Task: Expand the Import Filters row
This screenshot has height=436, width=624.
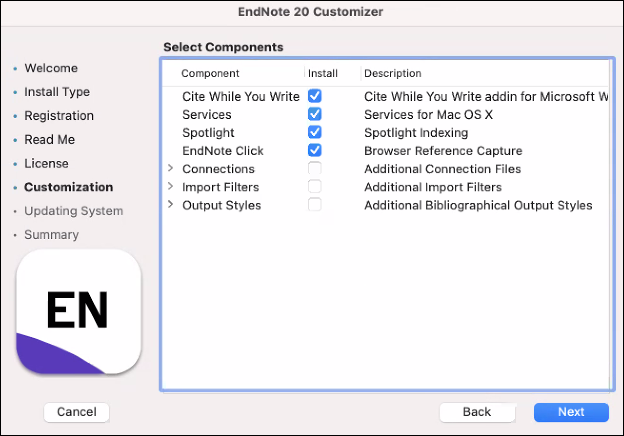Action: point(170,186)
